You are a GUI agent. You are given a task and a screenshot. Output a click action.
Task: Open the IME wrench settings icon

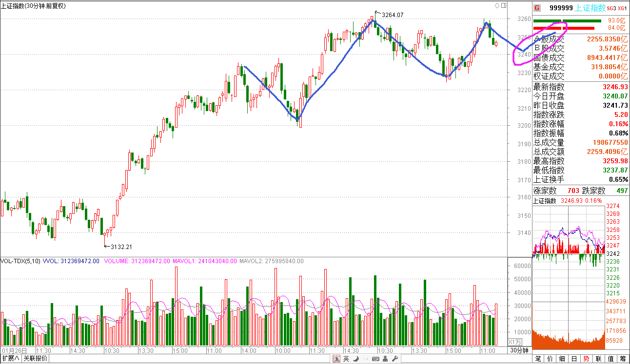395,359
